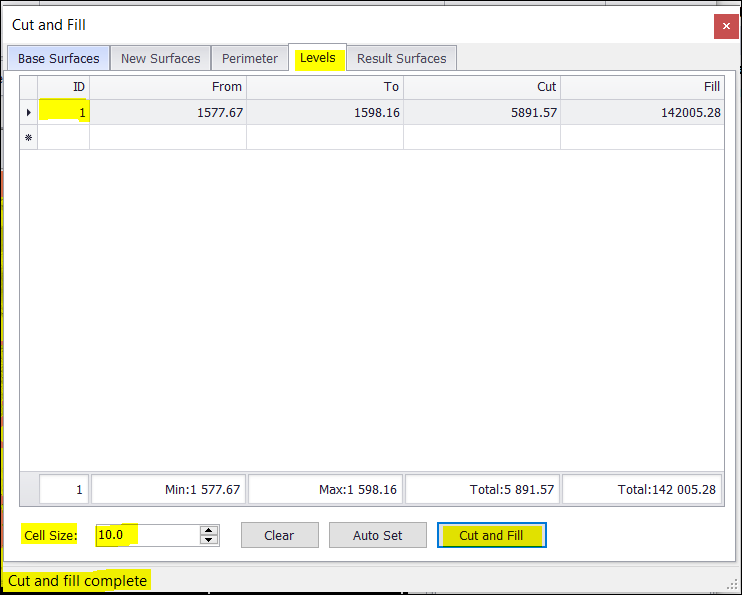Select the Fill value 142005.28 cell
Viewport: 742px width, 595px height.
642,112
